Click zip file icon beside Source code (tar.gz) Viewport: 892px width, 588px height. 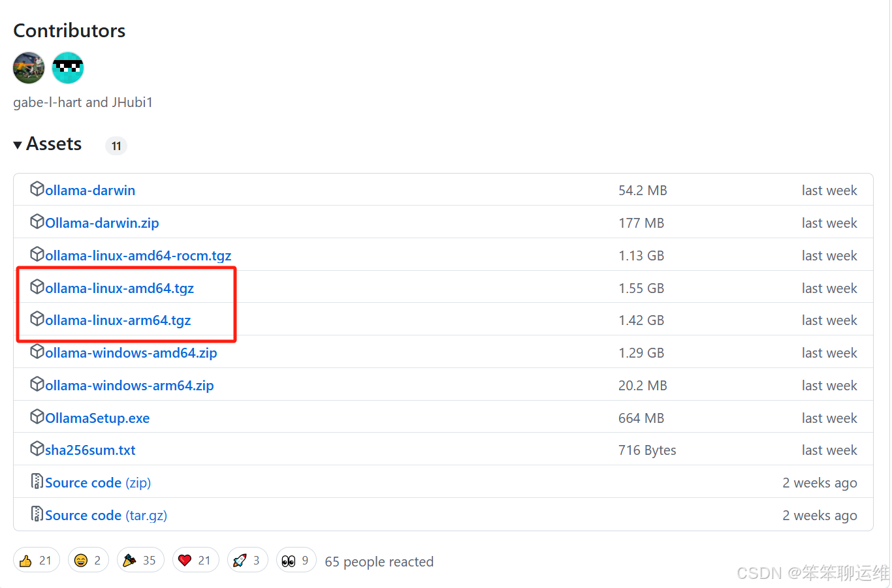(x=37, y=514)
